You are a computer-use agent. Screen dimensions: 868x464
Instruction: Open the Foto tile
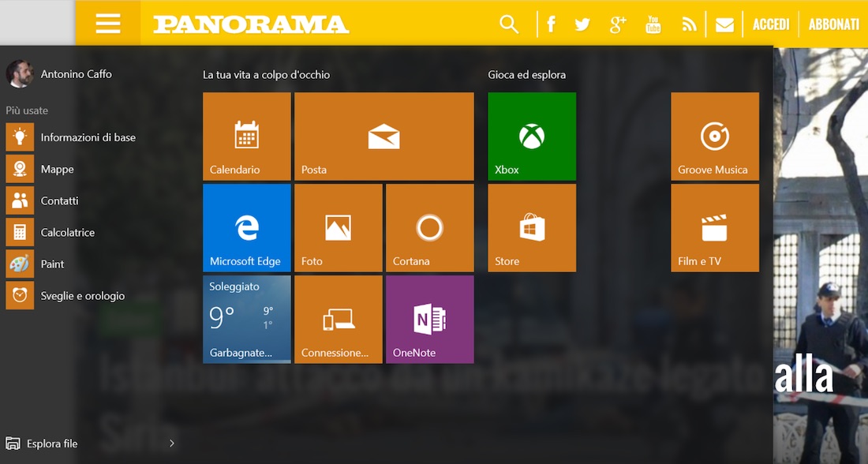click(x=338, y=228)
